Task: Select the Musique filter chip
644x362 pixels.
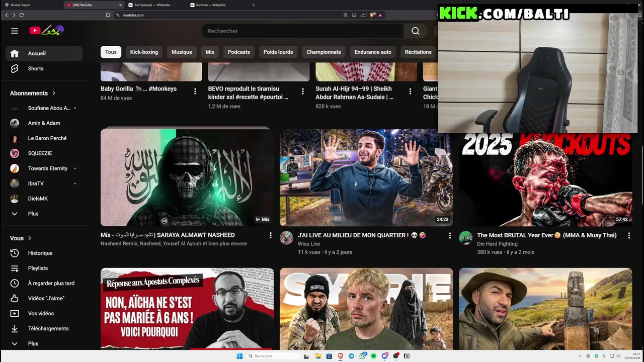Action: [182, 52]
